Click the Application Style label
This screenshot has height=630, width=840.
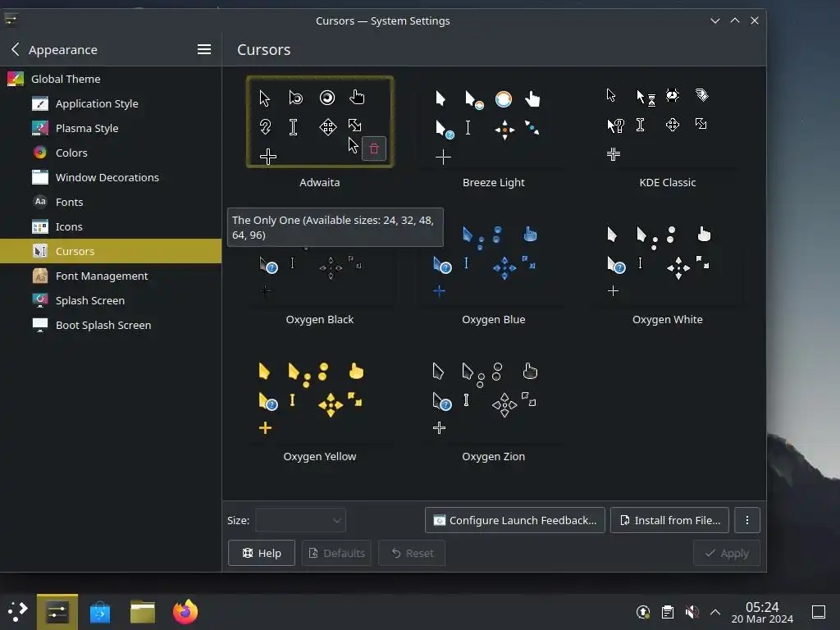(97, 103)
